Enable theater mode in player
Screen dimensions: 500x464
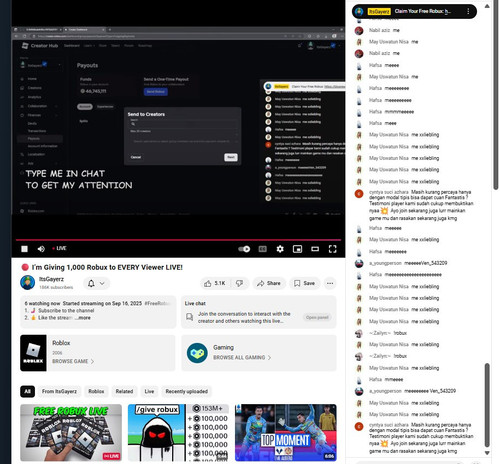click(315, 249)
